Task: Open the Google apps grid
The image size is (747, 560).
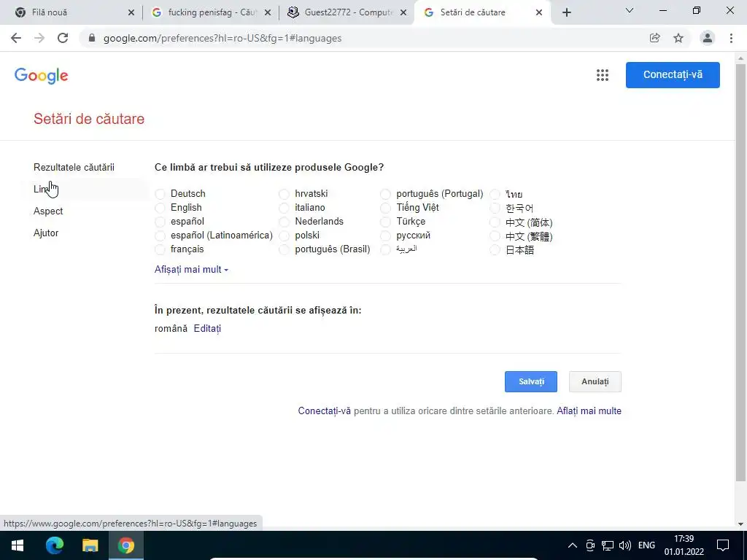Action: click(x=603, y=75)
